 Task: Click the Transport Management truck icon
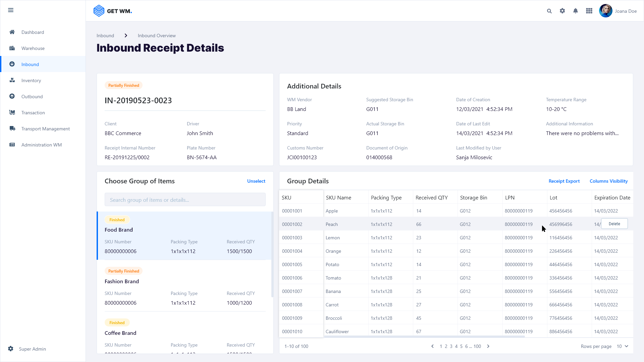coord(12,129)
